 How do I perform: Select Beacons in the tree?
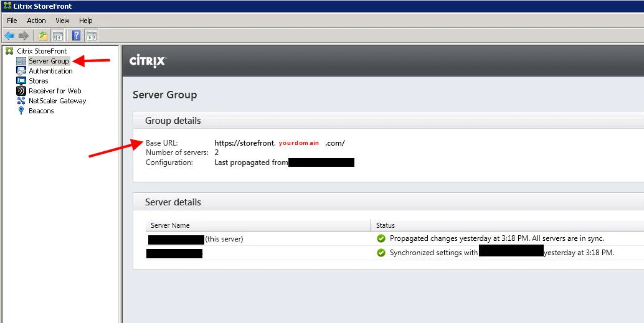[41, 111]
